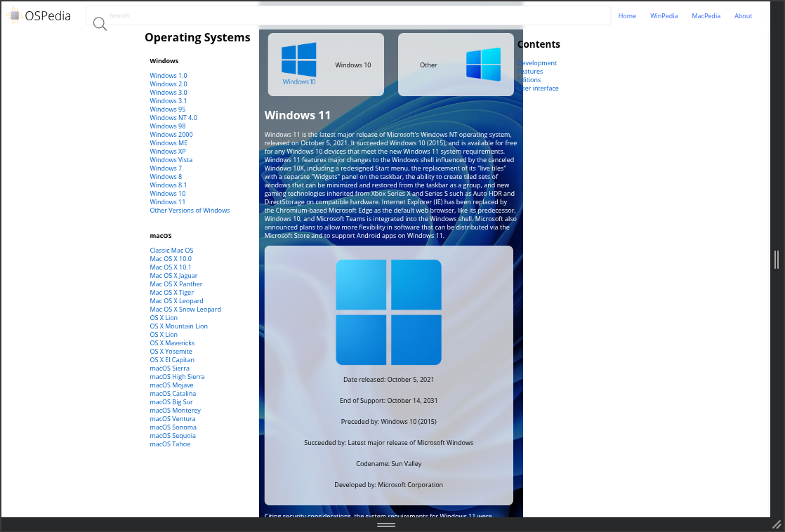Image resolution: width=785 pixels, height=532 pixels.
Task: Click the corner resize grip icon
Action: coord(777,524)
